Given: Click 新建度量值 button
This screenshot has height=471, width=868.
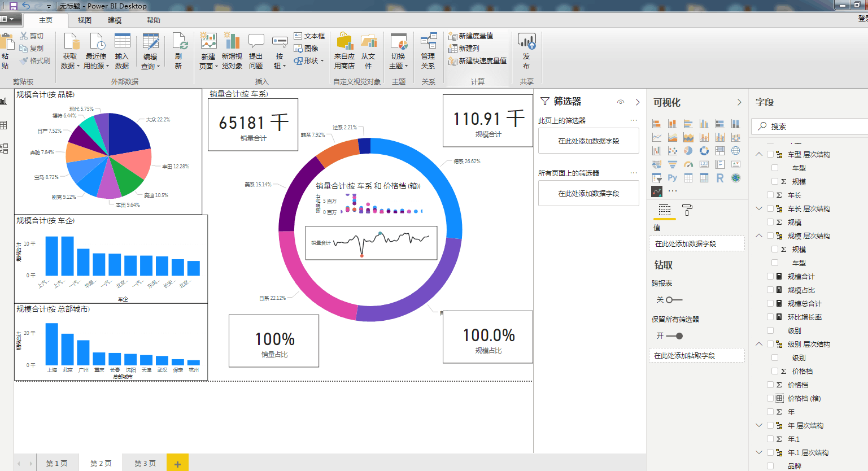Looking at the screenshot, I should [x=471, y=36].
